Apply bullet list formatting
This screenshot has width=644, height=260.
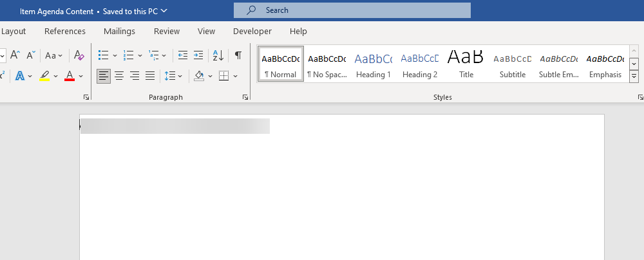[103, 55]
